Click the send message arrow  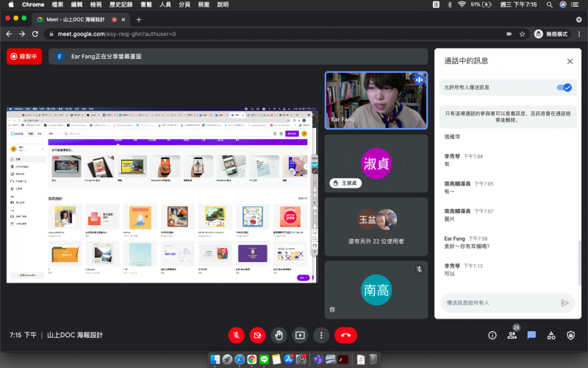[x=565, y=302]
